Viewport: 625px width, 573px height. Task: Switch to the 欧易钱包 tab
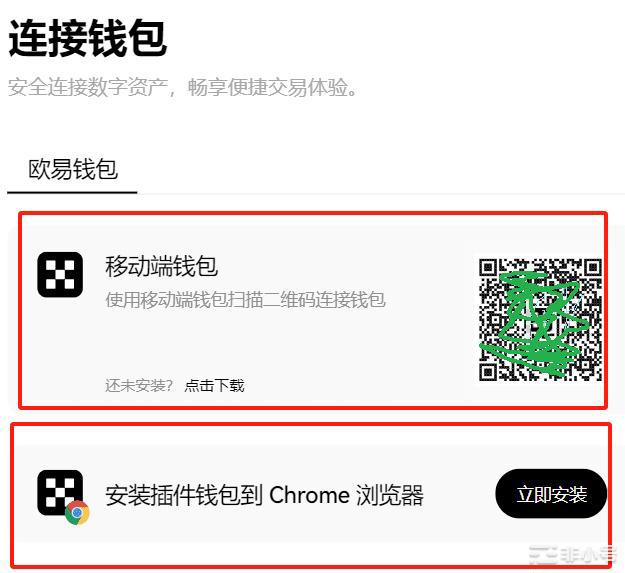click(x=73, y=169)
